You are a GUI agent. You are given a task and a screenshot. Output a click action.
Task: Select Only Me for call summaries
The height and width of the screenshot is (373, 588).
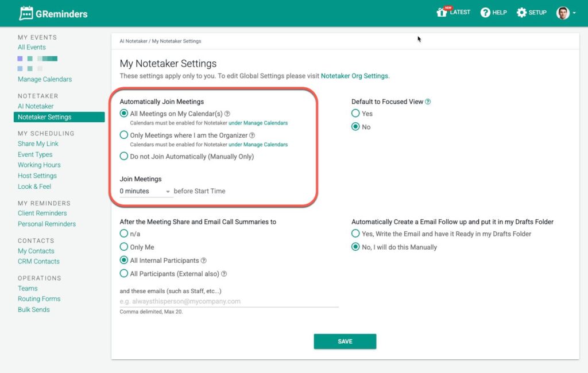(124, 247)
